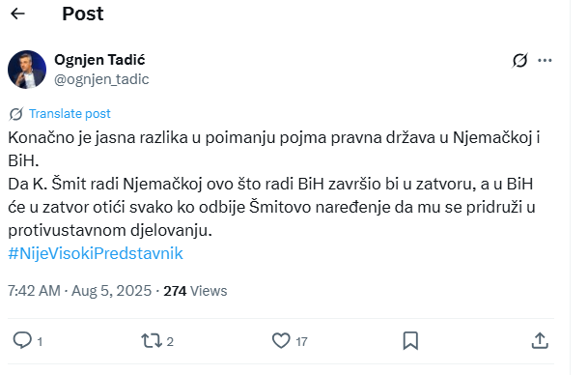Click the Grok icon beside Translate post

click(x=16, y=114)
